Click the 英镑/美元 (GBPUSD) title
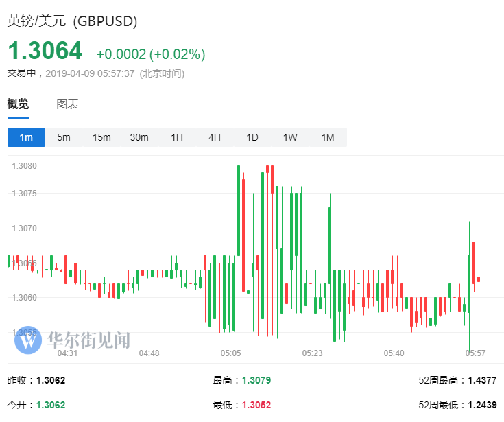 click(x=72, y=21)
